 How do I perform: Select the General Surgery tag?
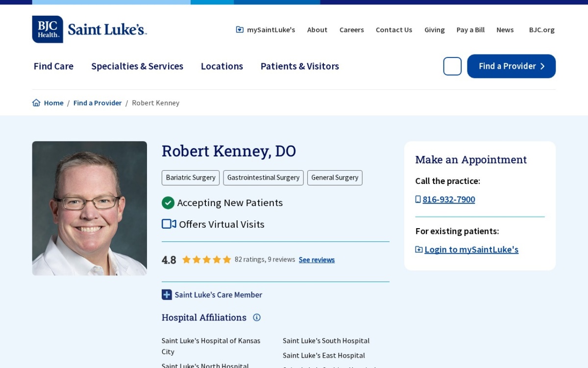335,178
